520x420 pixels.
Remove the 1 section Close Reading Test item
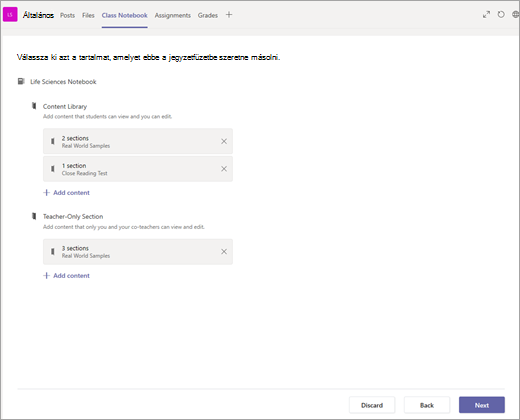tap(224, 169)
